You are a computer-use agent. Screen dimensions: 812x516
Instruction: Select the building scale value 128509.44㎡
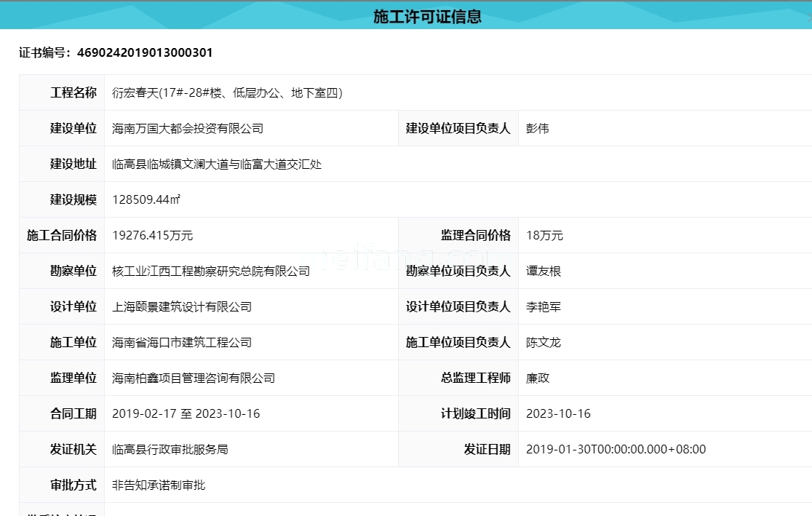pyautogui.click(x=148, y=199)
